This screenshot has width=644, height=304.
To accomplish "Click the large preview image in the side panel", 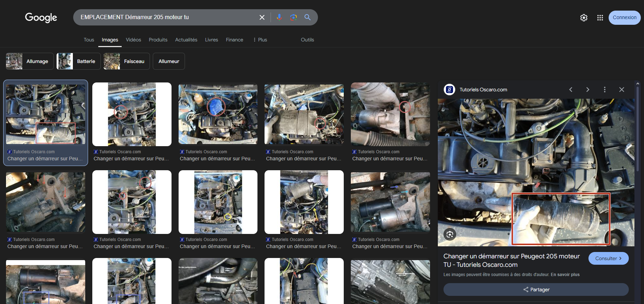I will click(536, 172).
